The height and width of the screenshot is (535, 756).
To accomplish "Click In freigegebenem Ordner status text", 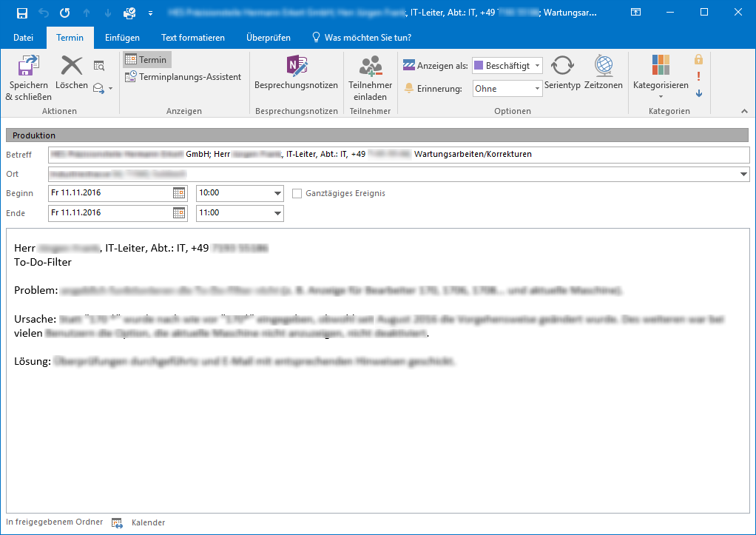I will tap(55, 522).
